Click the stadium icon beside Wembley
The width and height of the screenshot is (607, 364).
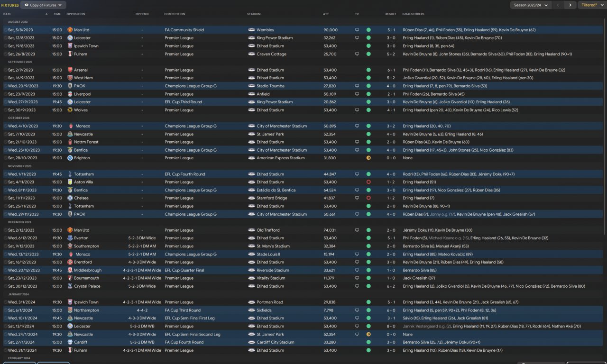(x=251, y=30)
